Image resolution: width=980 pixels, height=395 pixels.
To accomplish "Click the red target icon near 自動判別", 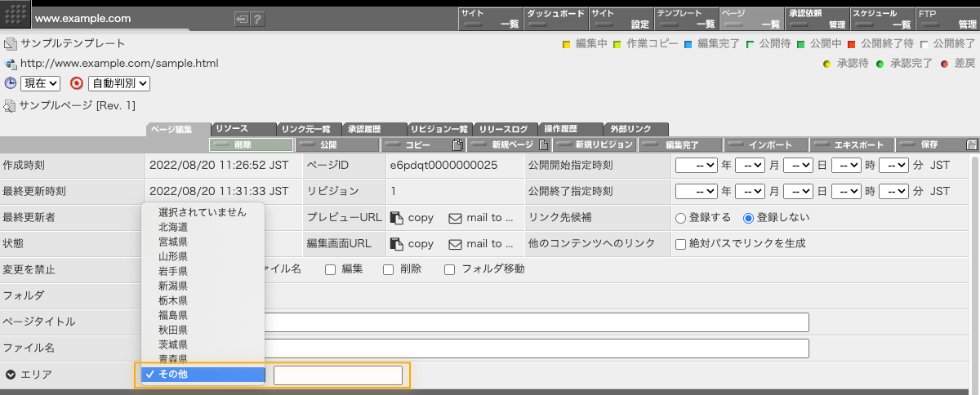I will click(x=77, y=83).
